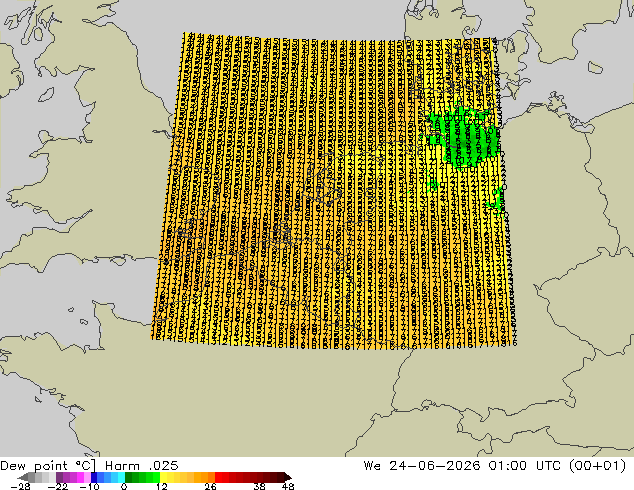Viewport: 634px width, 490px height.
Task: Select the cyan swatch next to 0
Action: coord(121,477)
